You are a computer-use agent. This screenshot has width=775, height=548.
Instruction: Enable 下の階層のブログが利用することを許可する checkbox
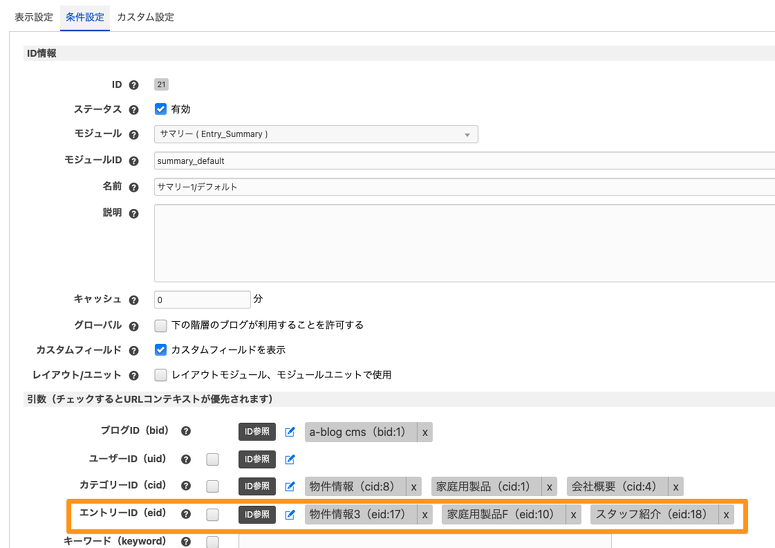point(161,325)
